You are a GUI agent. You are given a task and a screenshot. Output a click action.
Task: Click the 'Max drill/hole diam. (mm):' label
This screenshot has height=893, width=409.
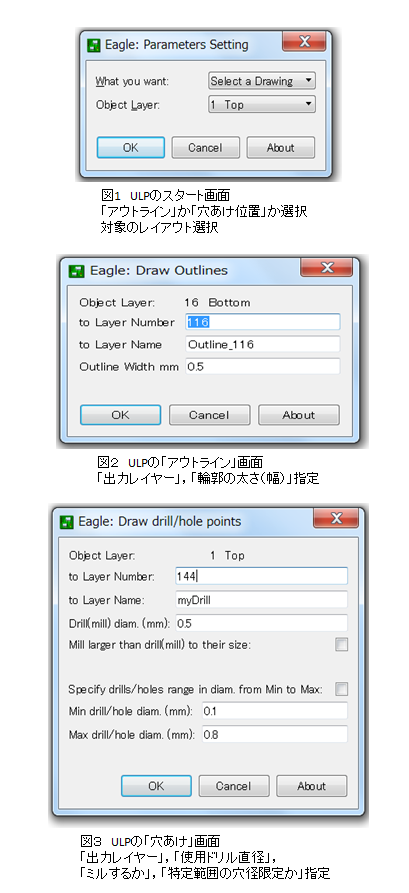coord(132,735)
